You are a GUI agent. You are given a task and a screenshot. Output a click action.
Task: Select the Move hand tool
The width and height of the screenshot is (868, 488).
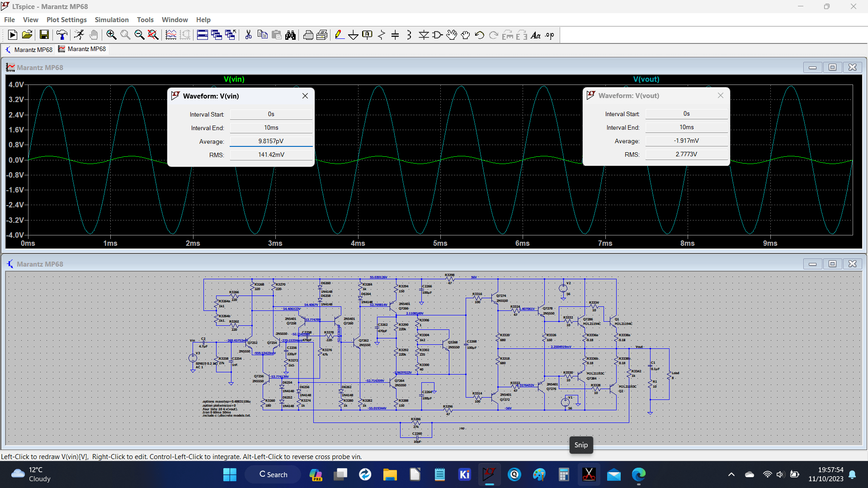[x=452, y=35]
